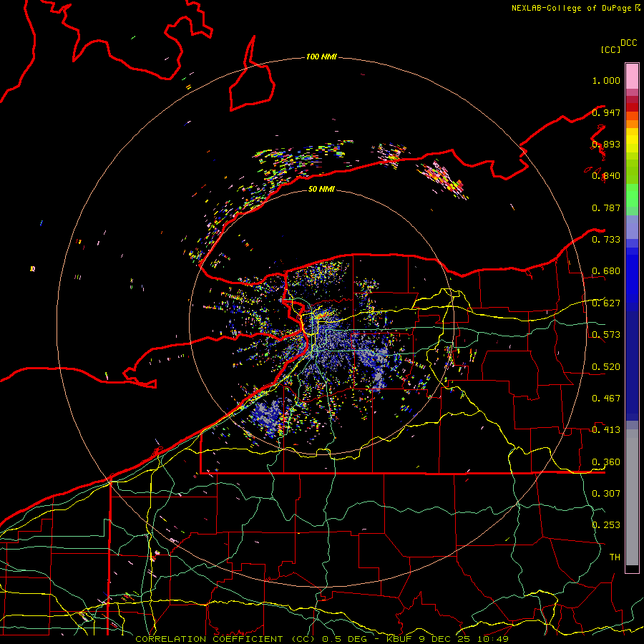Image resolution: width=644 pixels, height=644 pixels.
Task: Click the DCC label above color scale
Action: tap(628, 43)
